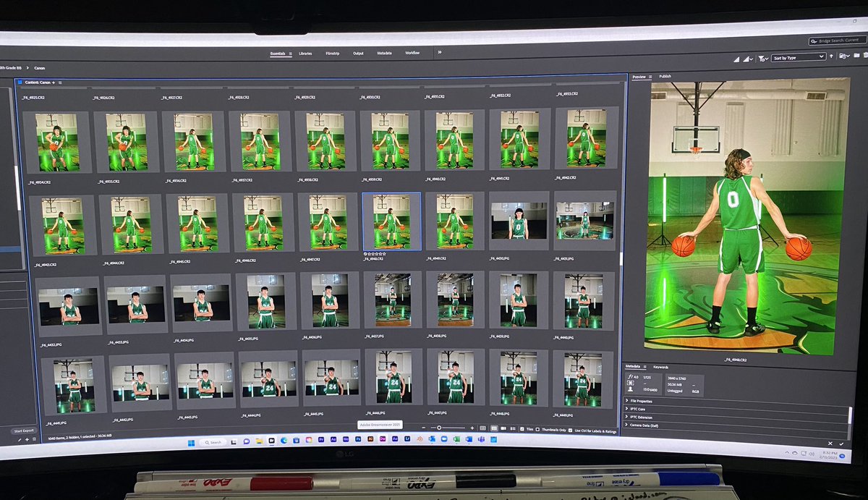Toggle the Tiles checkbox
The height and width of the screenshot is (500, 868).
click(522, 428)
